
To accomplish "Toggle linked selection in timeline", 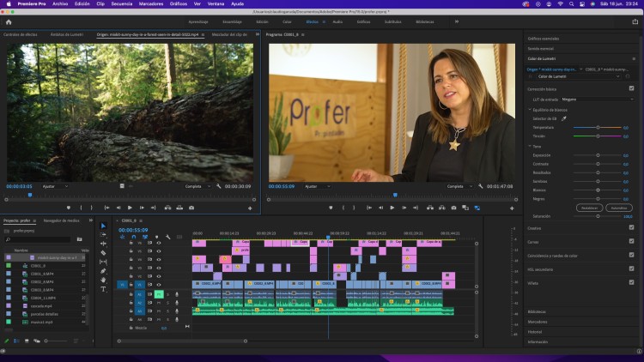I will point(145,237).
